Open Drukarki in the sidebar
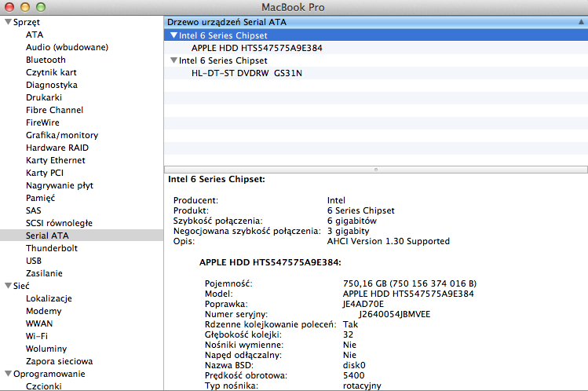The image size is (588, 391). [x=43, y=97]
